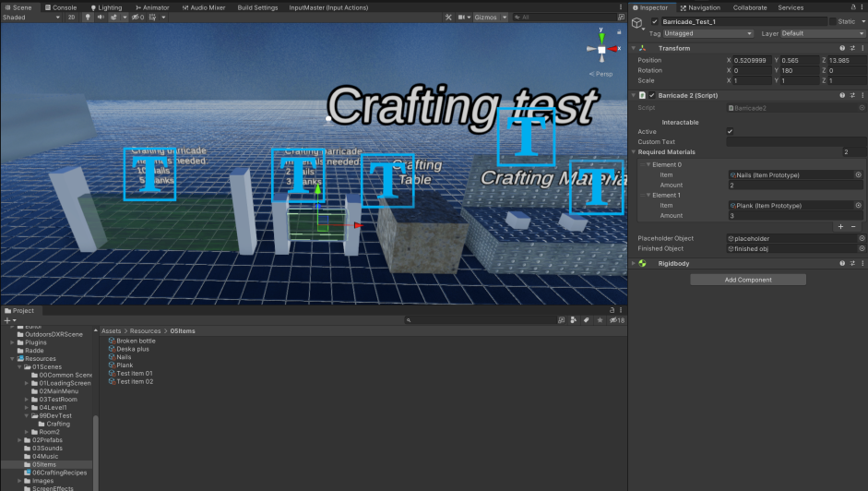Image resolution: width=868 pixels, height=491 pixels.
Task: Switch to the Console tab
Action: click(x=60, y=7)
